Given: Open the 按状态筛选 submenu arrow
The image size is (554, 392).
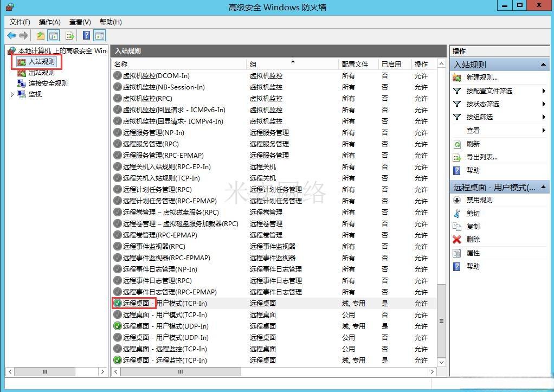Looking at the screenshot, I should click(544, 104).
